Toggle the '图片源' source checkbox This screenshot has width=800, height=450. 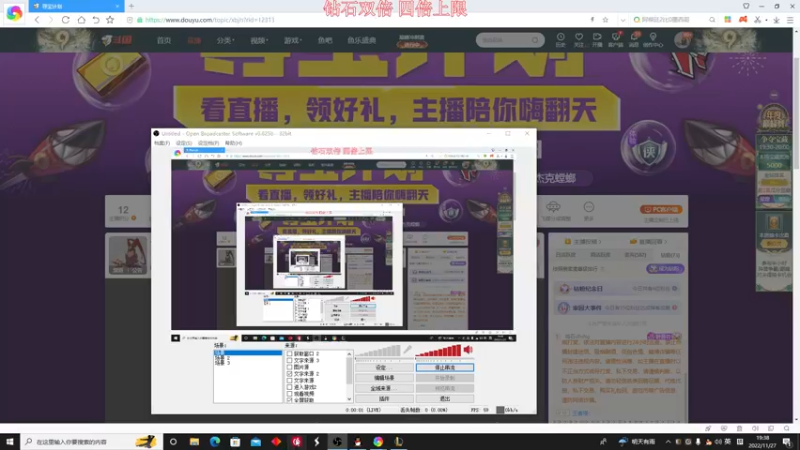coord(289,367)
